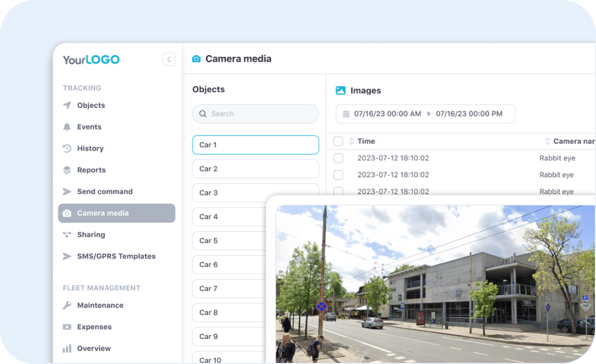Select Car 2 from objects list
The width and height of the screenshot is (596, 364).
pyautogui.click(x=255, y=169)
